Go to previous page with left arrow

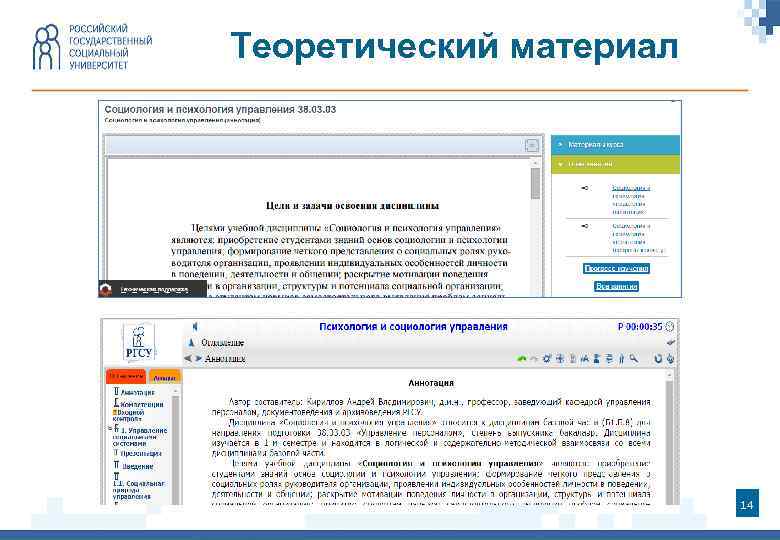pyautogui.click(x=188, y=359)
